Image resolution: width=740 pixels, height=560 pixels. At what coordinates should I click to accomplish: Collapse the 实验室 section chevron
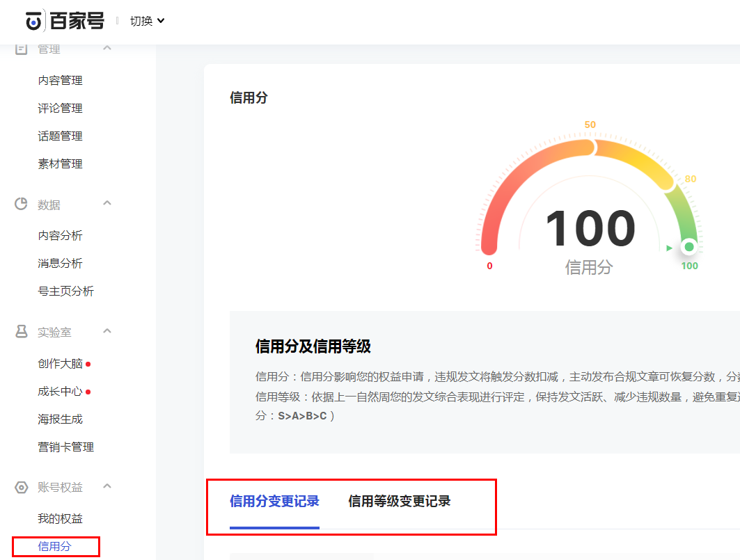point(107,331)
